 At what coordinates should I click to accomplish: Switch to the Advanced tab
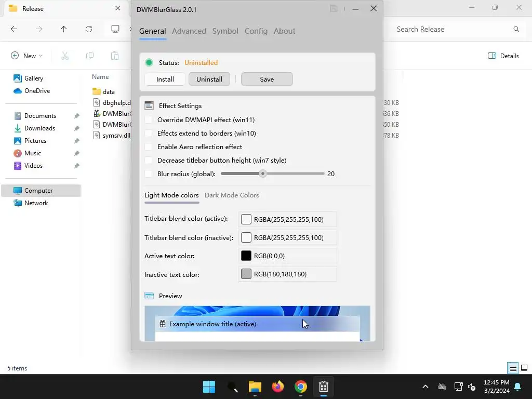[189, 31]
